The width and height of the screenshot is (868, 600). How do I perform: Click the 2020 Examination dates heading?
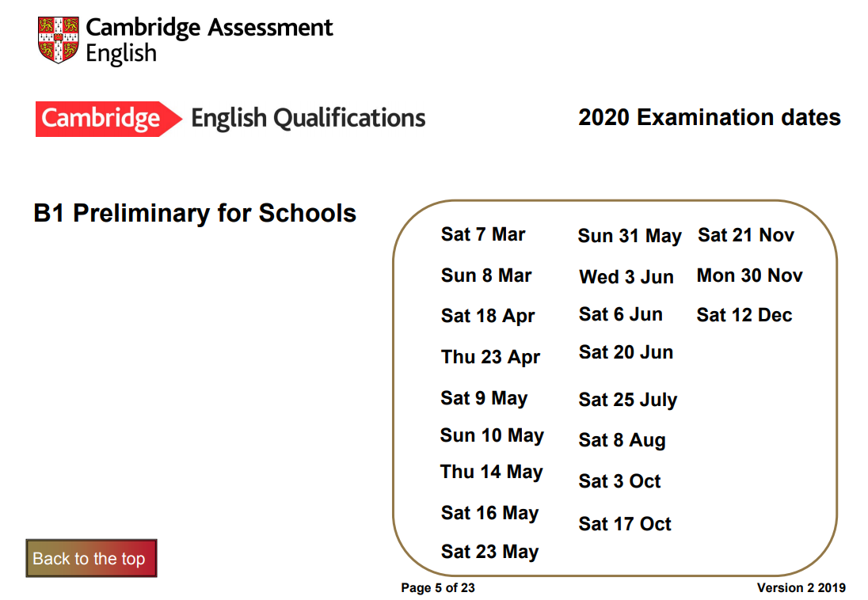pos(710,117)
